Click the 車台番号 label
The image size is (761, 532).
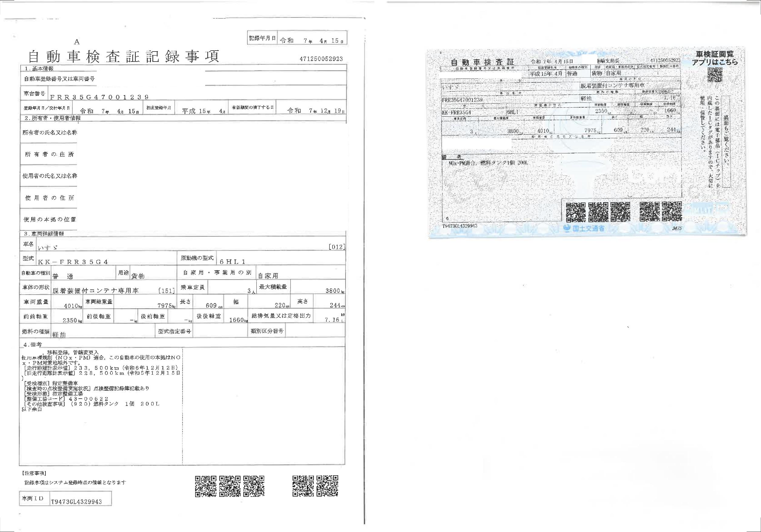(x=34, y=94)
